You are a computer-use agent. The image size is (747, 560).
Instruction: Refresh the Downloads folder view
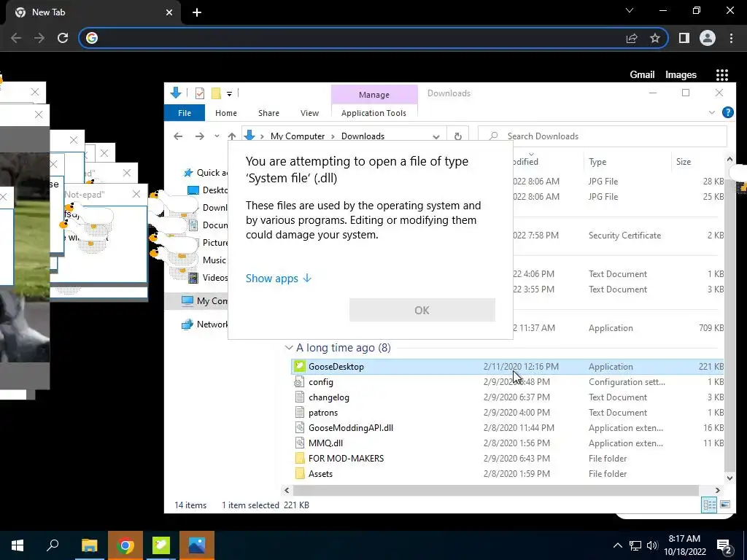458,136
